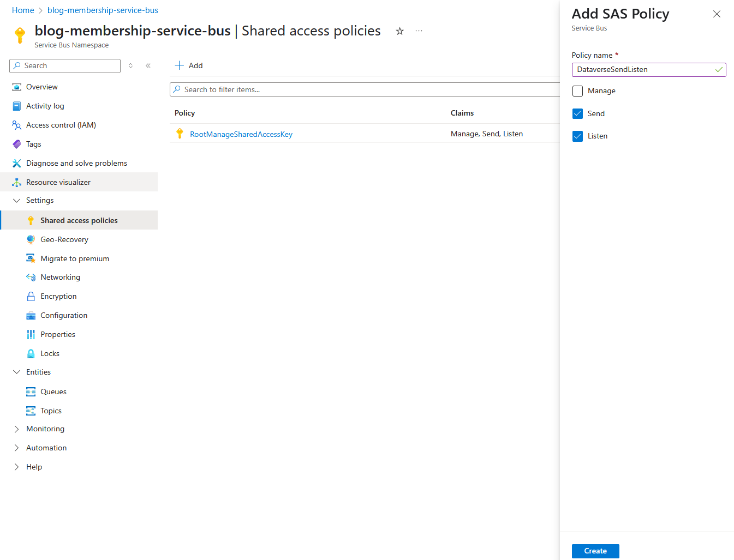Open the more options ellipsis in header
This screenshot has width=734, height=560.
click(419, 31)
